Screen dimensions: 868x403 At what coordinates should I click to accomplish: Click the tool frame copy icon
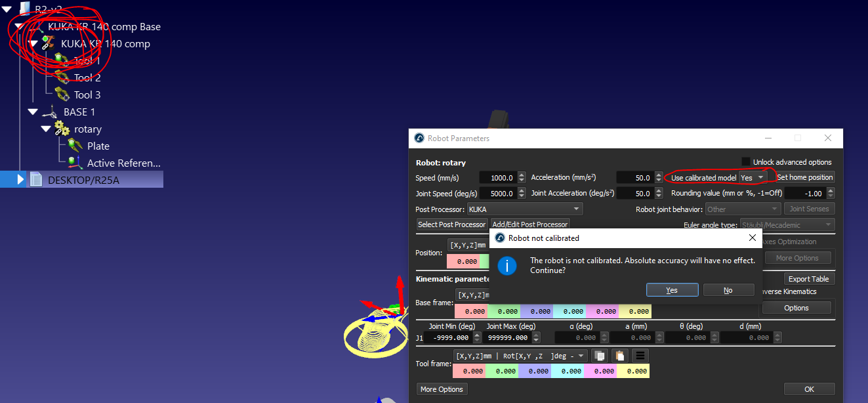coord(598,356)
